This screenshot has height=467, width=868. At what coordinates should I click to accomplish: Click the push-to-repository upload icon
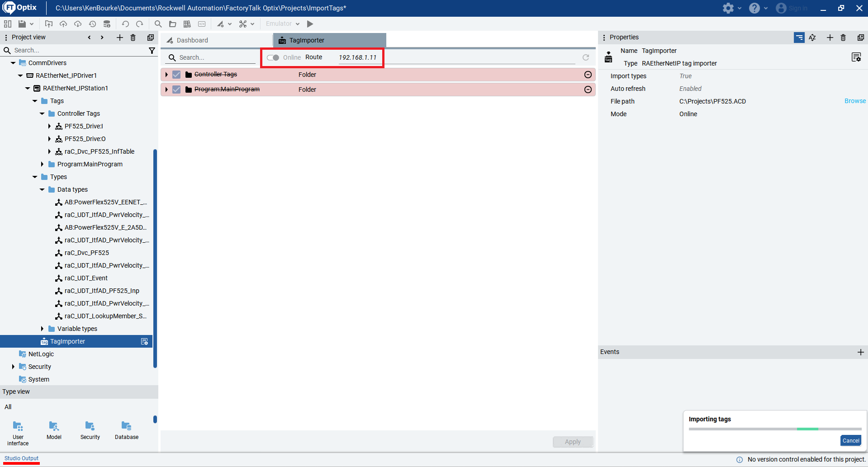click(x=49, y=24)
